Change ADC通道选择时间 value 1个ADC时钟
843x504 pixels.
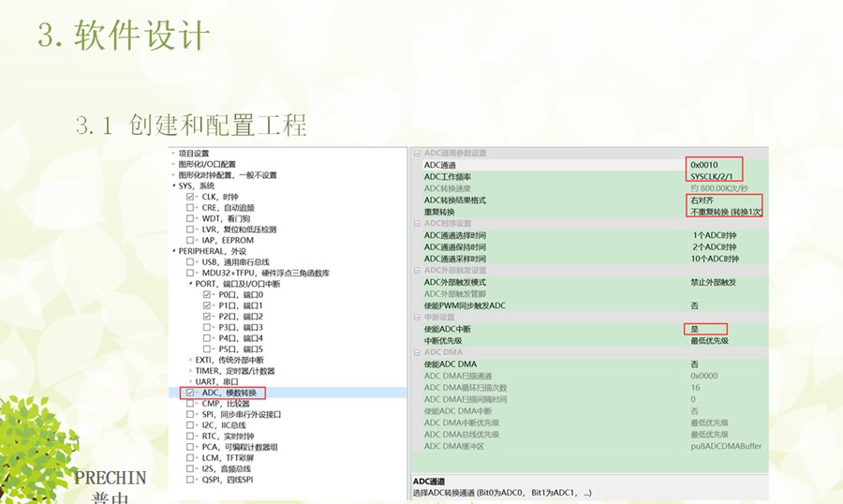(x=714, y=235)
